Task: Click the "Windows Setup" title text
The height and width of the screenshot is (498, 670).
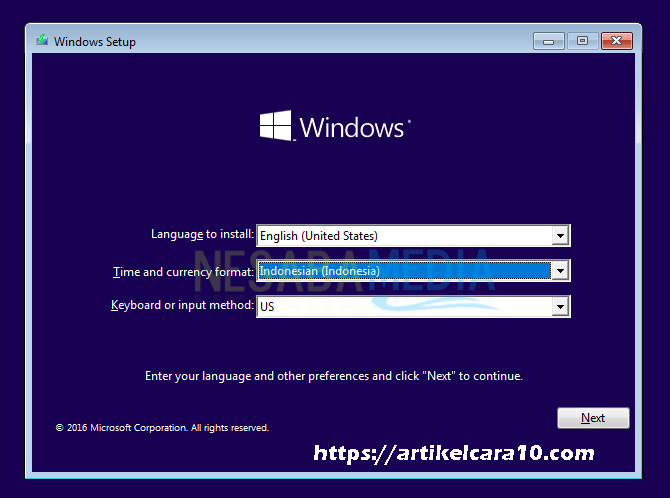Action: [95, 42]
